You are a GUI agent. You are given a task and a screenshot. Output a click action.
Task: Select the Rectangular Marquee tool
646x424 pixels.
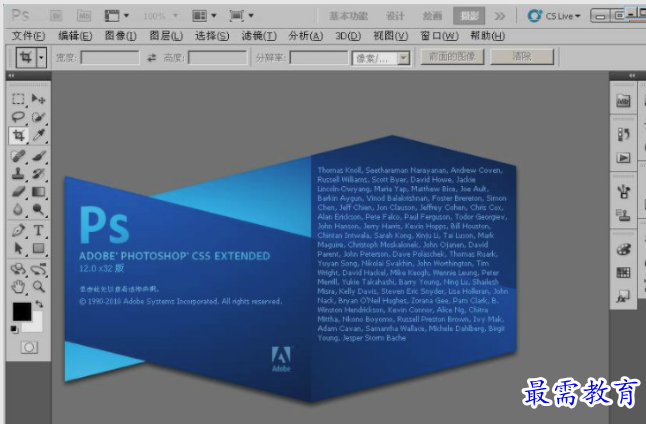[x=18, y=99]
